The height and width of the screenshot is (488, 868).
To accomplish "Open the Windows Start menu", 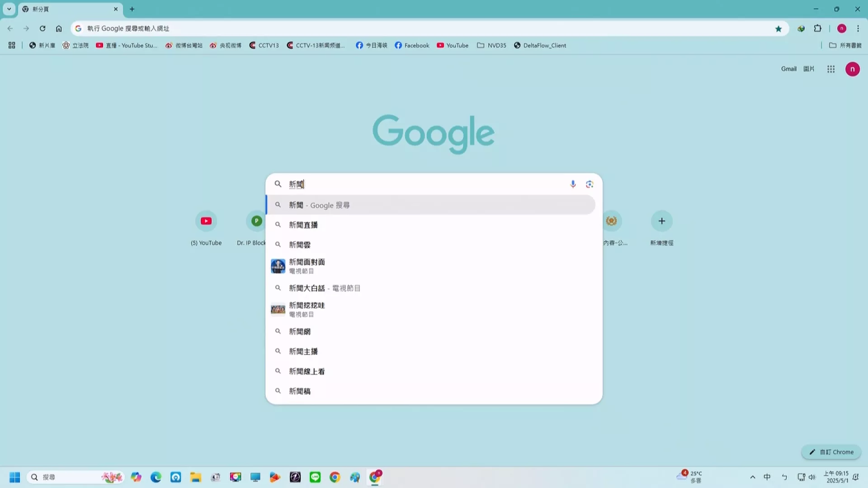I will tap(14, 477).
